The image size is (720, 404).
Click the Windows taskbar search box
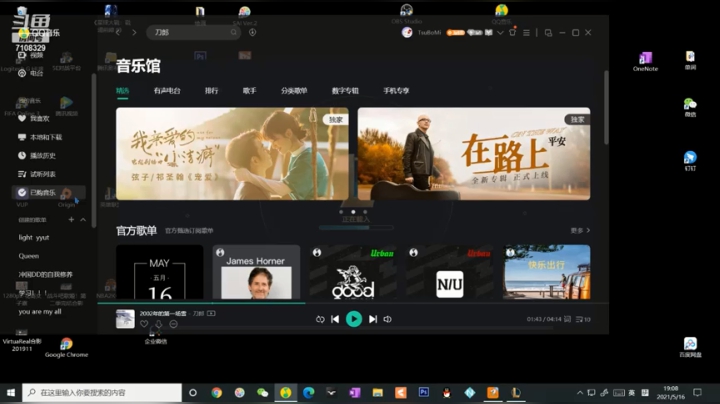[x=102, y=393]
